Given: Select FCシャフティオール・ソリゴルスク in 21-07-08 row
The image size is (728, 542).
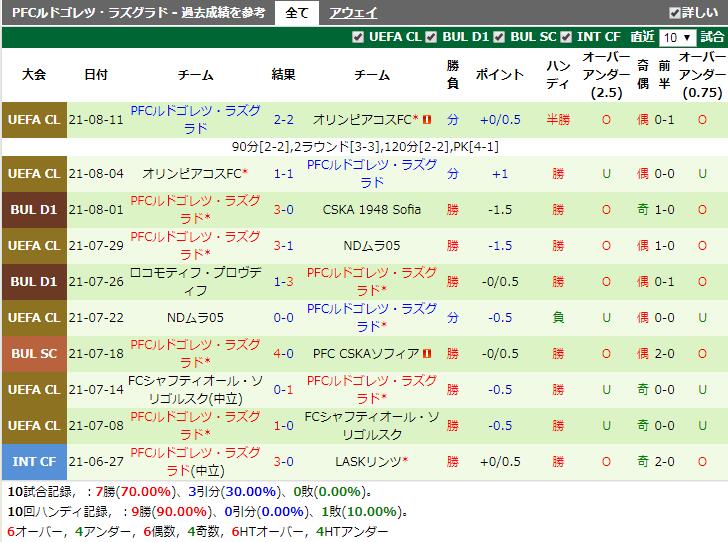Looking at the screenshot, I should click(x=371, y=425).
